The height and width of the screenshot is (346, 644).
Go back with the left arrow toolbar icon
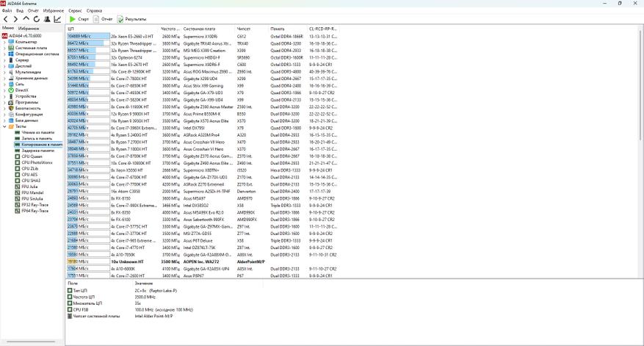[x=5, y=19]
